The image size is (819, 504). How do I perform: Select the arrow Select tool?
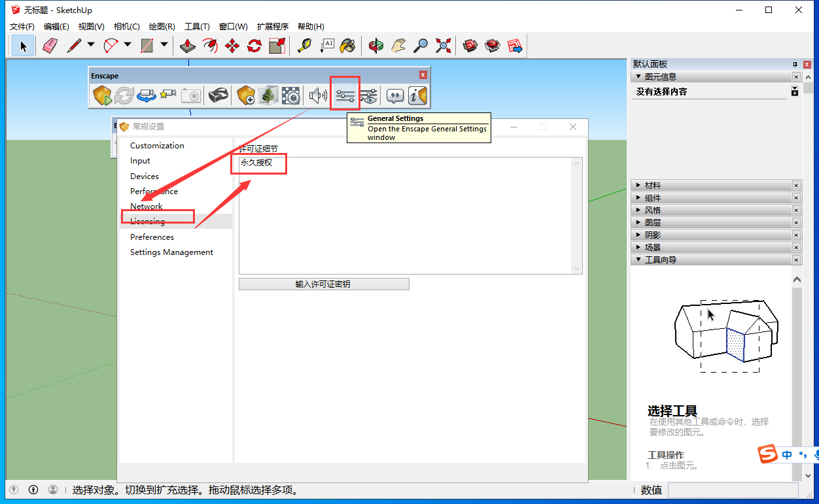24,46
